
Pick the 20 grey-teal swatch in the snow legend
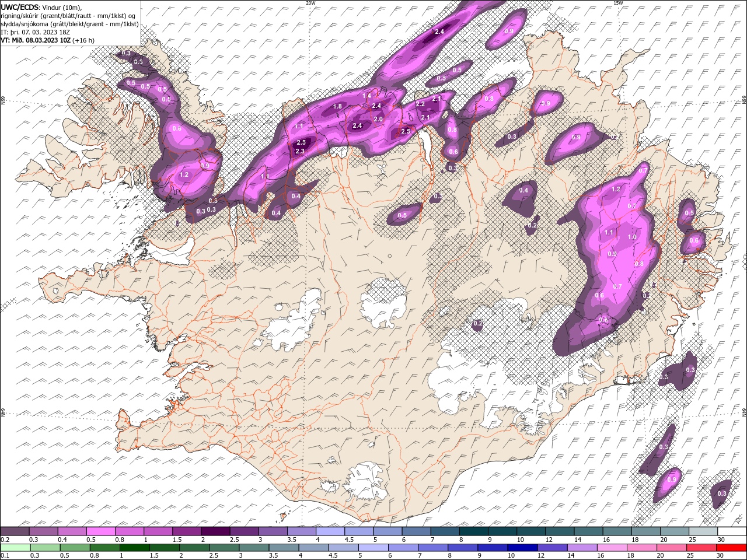[675, 531]
